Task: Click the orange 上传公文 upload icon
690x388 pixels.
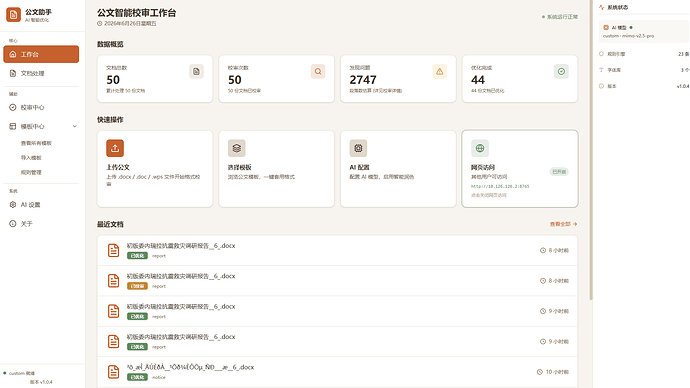Action: click(x=115, y=148)
